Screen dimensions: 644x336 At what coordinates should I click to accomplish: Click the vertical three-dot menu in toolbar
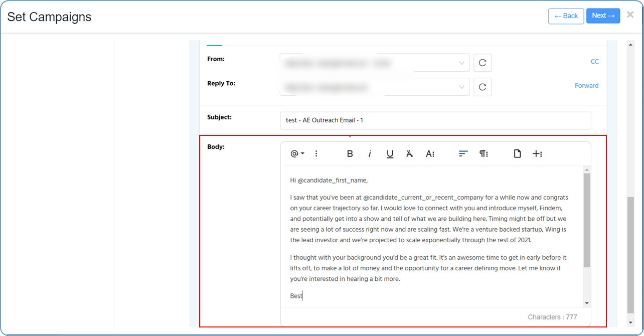pyautogui.click(x=316, y=154)
